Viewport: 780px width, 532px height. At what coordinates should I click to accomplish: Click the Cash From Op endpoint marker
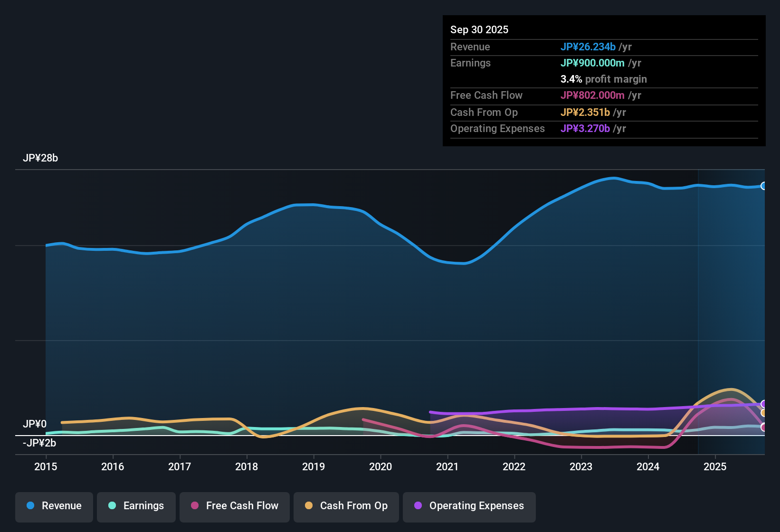(764, 413)
